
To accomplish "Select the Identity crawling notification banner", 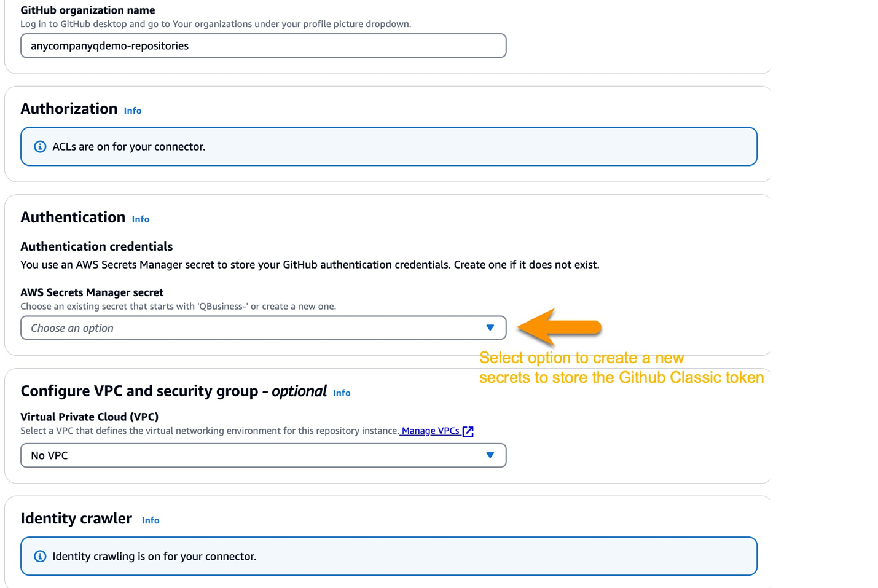I will (x=388, y=555).
